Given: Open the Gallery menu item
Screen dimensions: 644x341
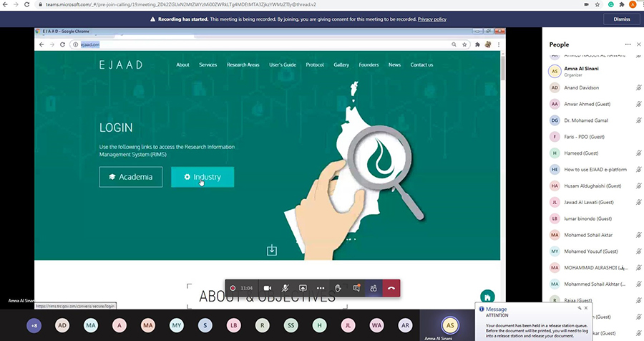Looking at the screenshot, I should [x=341, y=65].
